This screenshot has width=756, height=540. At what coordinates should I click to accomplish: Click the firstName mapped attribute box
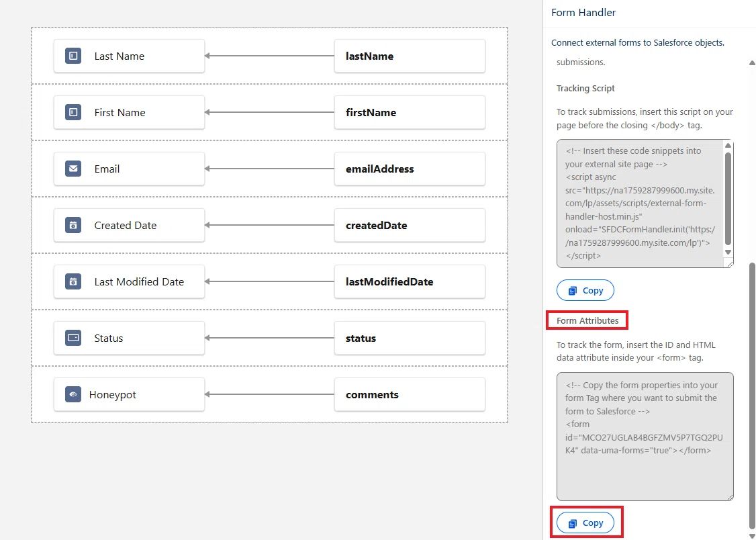[410, 112]
